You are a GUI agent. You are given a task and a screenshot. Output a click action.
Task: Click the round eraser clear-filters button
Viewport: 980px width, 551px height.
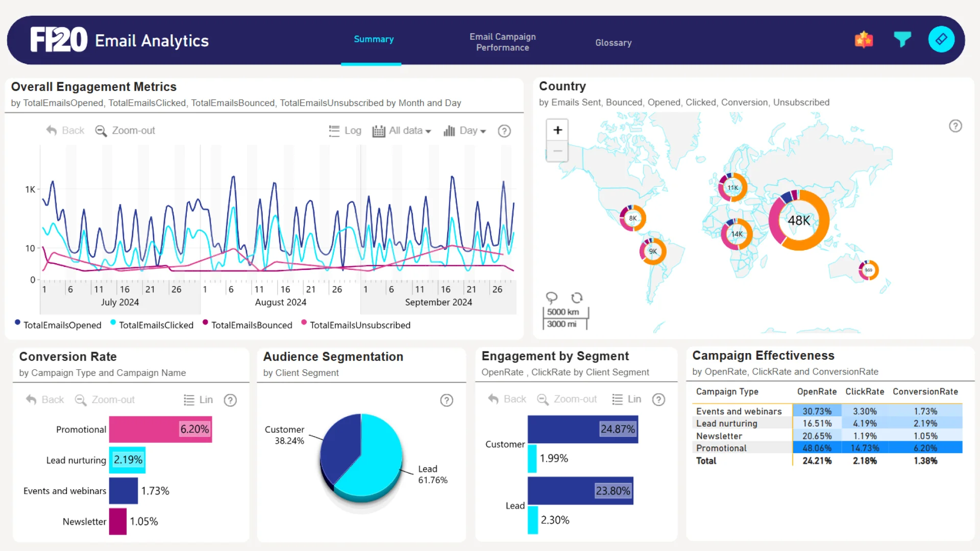[941, 39]
